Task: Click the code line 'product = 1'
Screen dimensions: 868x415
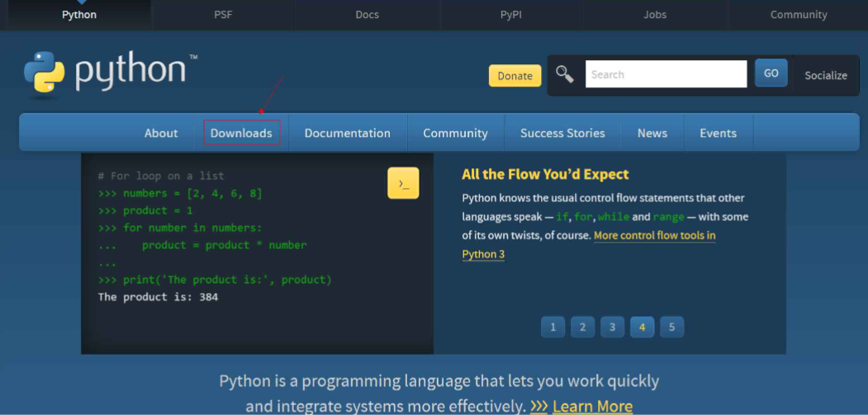Action: click(x=145, y=211)
